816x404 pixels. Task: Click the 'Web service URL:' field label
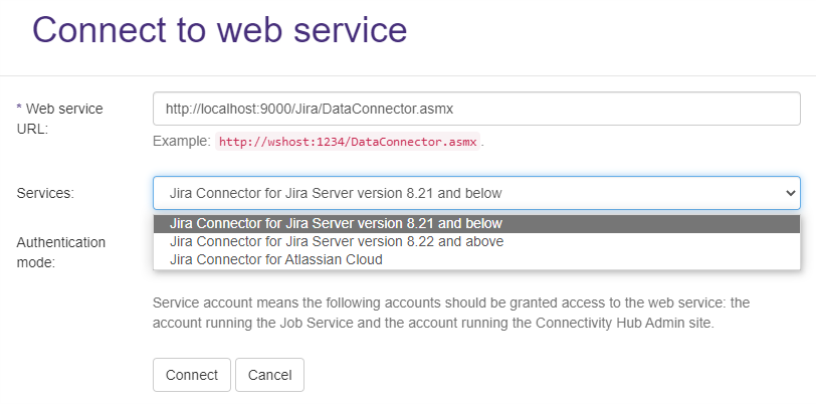(64, 118)
